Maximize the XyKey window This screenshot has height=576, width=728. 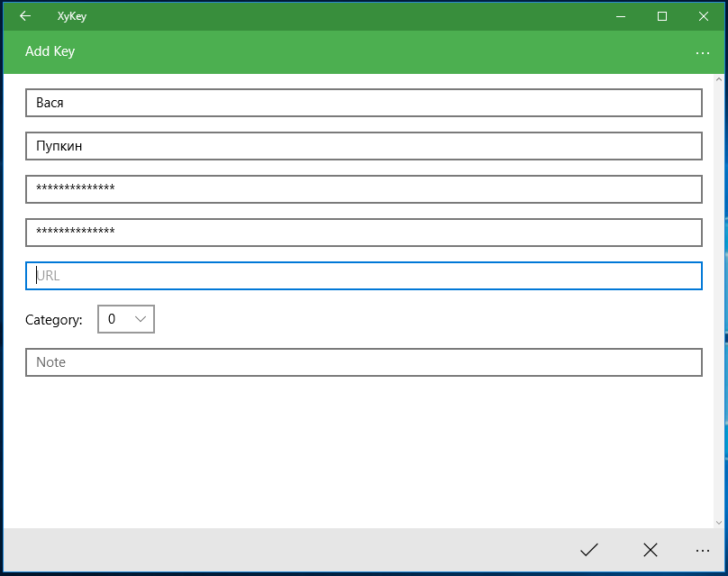point(662,16)
